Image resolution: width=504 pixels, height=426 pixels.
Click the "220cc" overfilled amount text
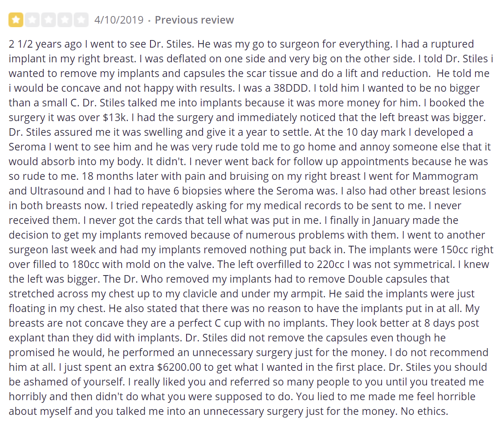330,264
